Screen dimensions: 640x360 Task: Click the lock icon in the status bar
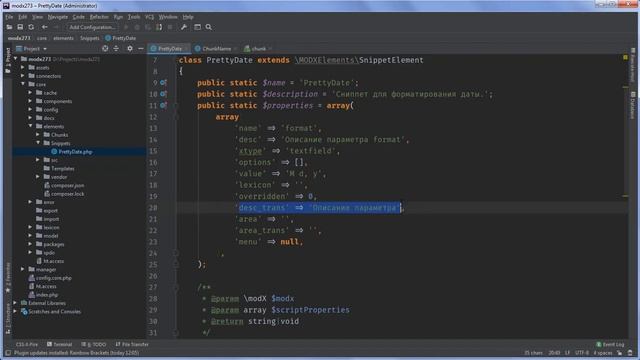[620, 353]
